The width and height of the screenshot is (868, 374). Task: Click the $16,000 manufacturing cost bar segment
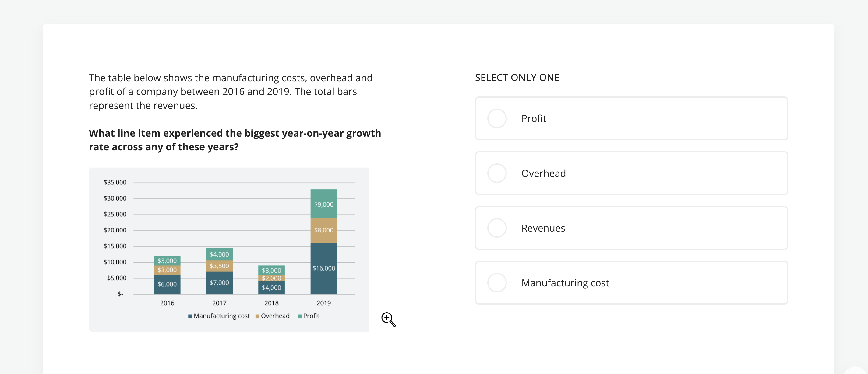click(323, 268)
